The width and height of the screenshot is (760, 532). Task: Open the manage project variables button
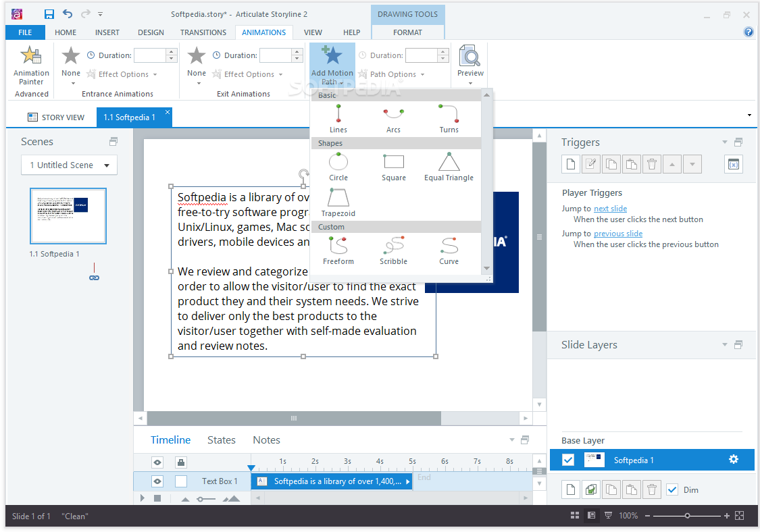pos(734,164)
